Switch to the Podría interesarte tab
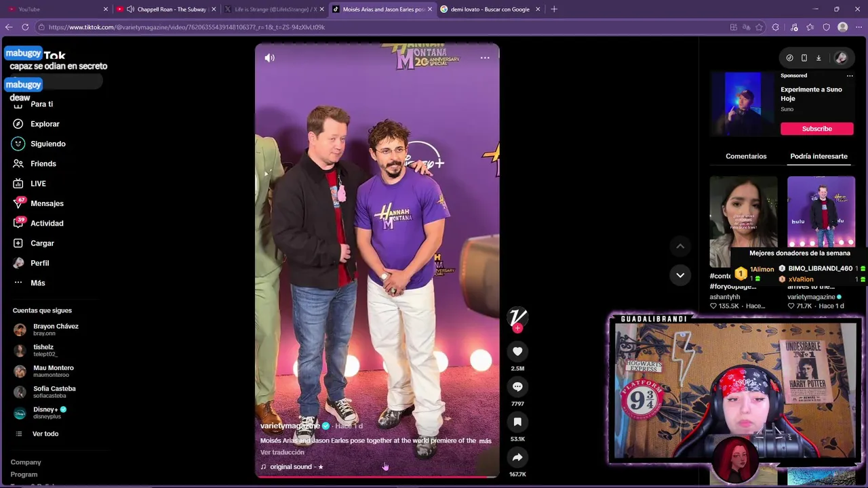The height and width of the screenshot is (488, 868). click(818, 157)
